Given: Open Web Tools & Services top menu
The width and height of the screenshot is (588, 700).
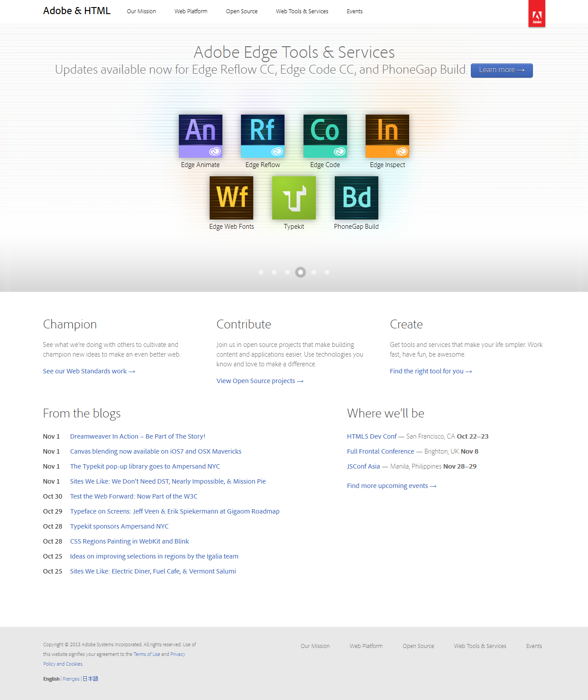Looking at the screenshot, I should point(302,11).
